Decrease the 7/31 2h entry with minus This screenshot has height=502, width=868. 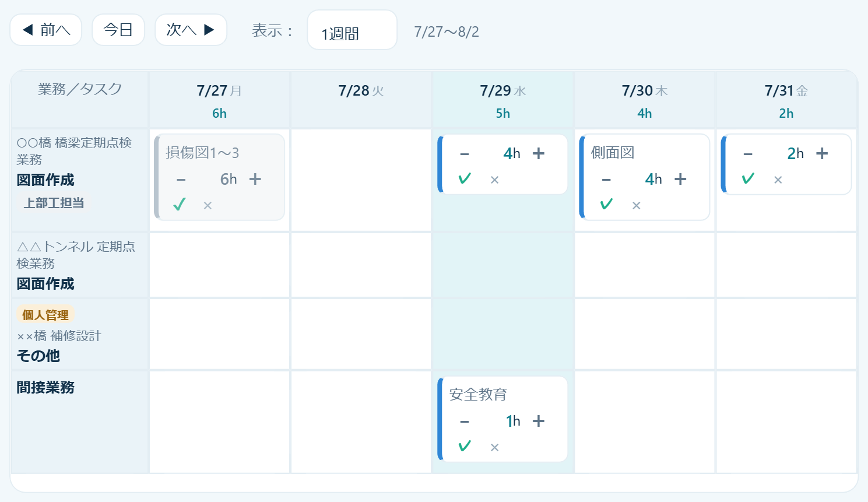pos(748,153)
